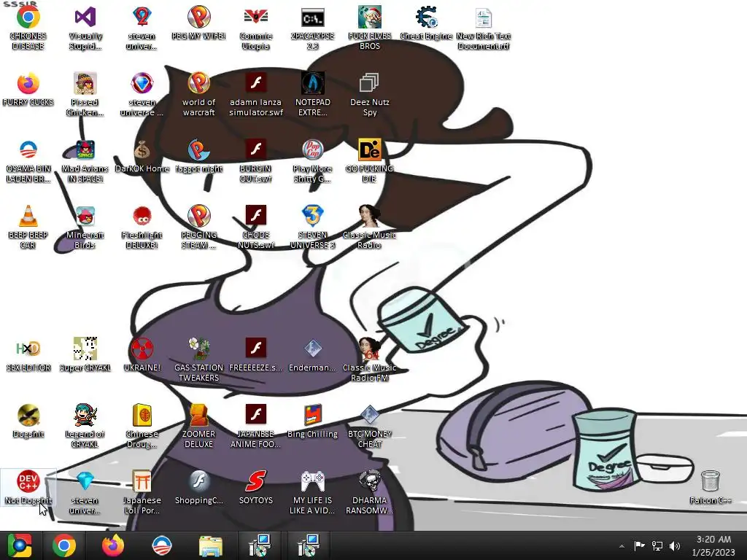This screenshot has width=747, height=560.
Task: Open the Pissed Chicken... game shortcut
Action: point(85,94)
